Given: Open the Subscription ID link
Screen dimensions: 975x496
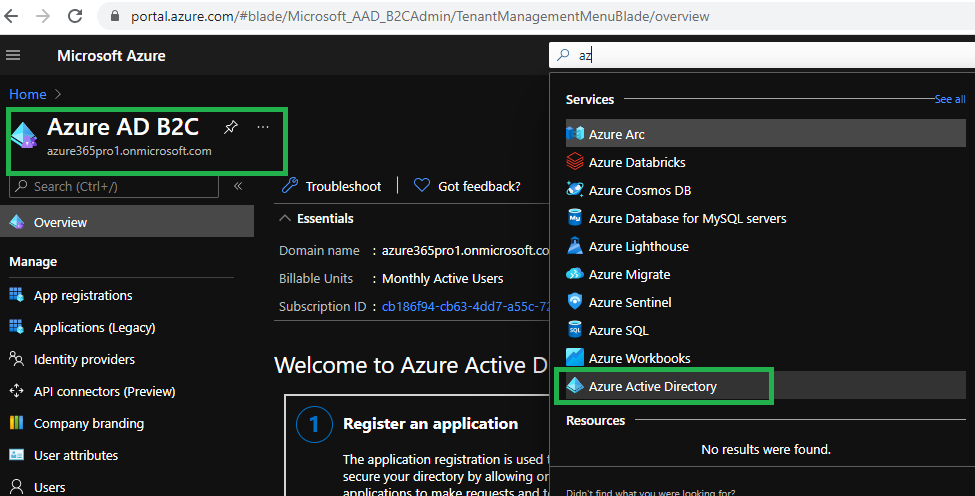Looking at the screenshot, I should coord(466,306).
